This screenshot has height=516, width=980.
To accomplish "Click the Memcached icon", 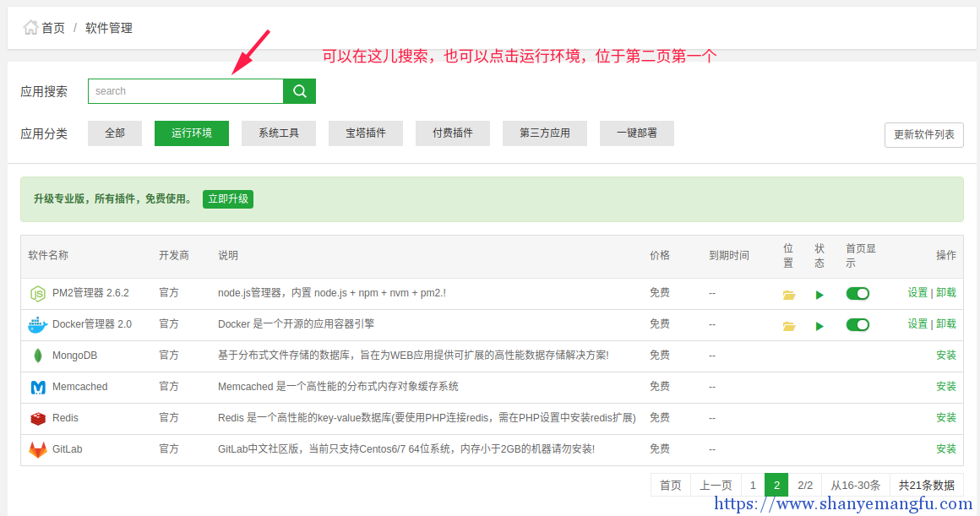I will pyautogui.click(x=37, y=386).
